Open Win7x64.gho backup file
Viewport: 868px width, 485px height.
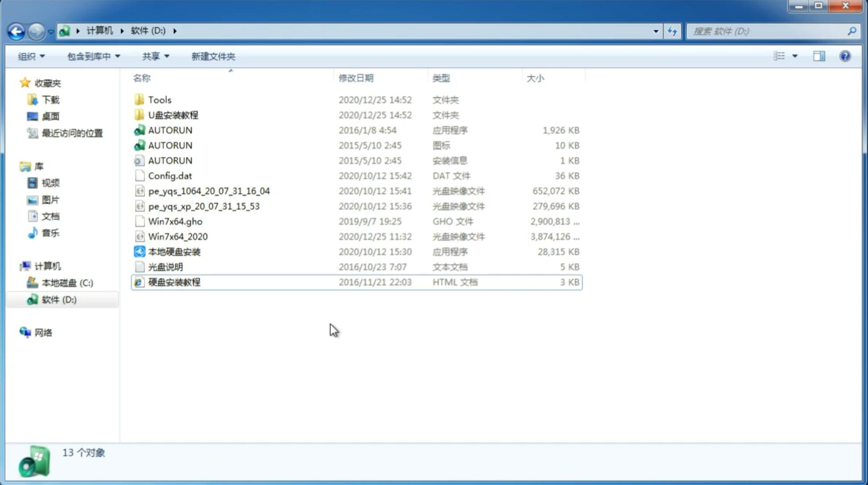[175, 221]
